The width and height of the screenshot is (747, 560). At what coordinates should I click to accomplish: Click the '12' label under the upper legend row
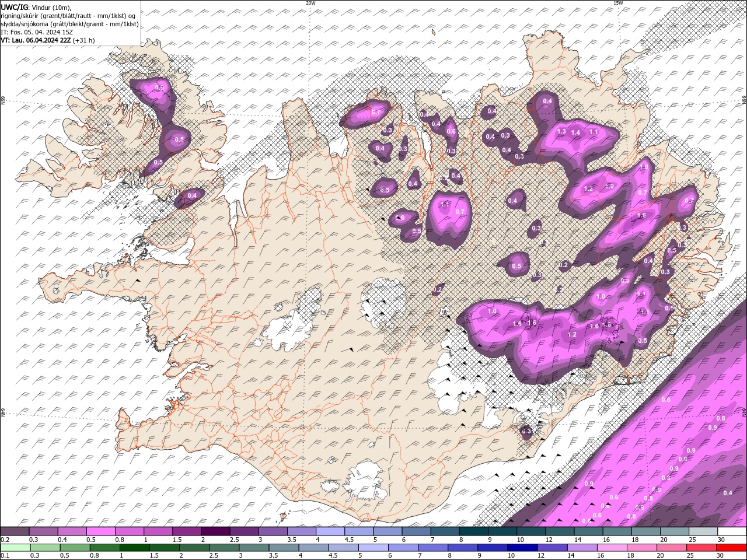(549, 540)
